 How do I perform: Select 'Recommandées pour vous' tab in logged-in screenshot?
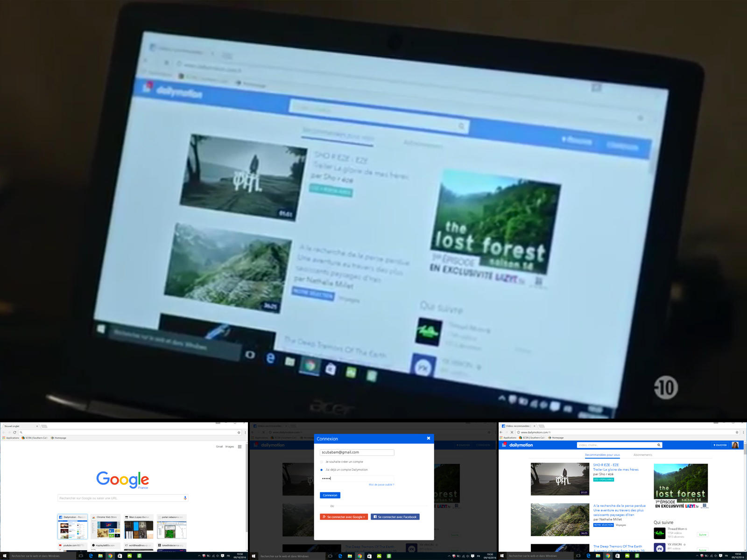coord(602,455)
